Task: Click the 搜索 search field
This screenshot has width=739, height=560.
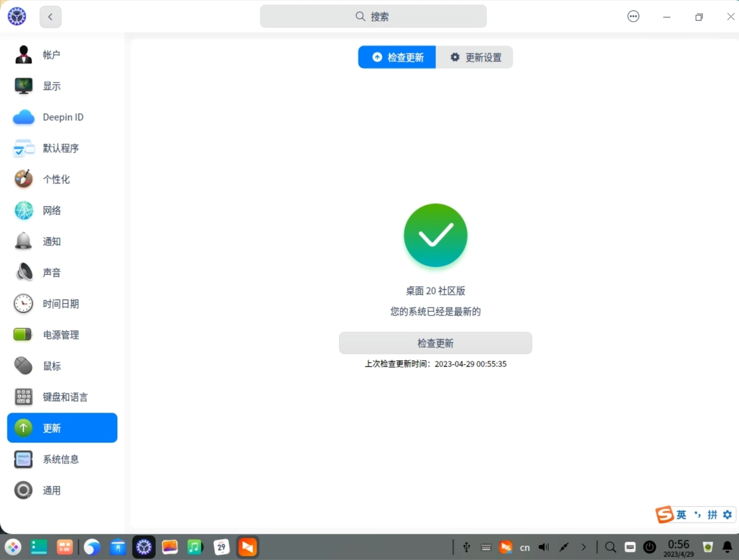Action: 373,16
